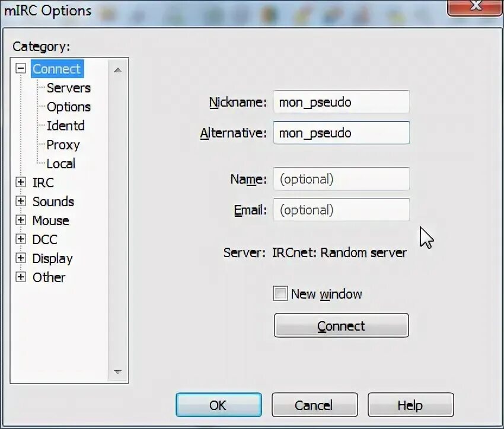This screenshot has width=504, height=429.
Task: Focus the optional Name field
Action: 342,179
